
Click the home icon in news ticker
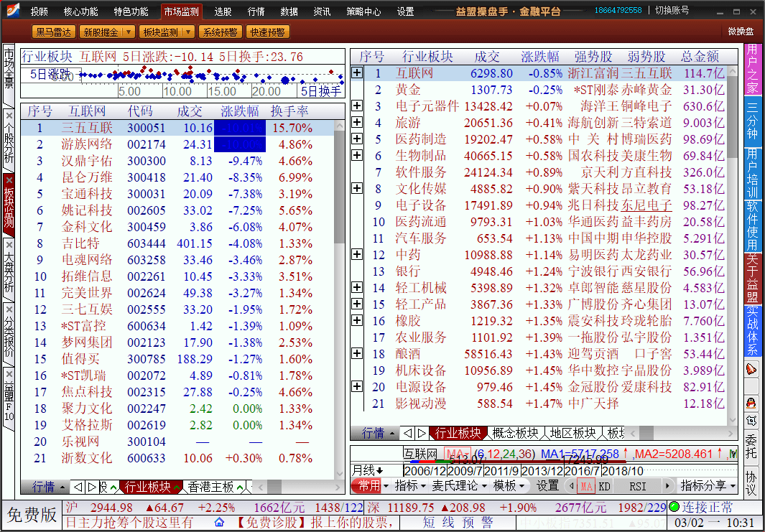click(220, 523)
